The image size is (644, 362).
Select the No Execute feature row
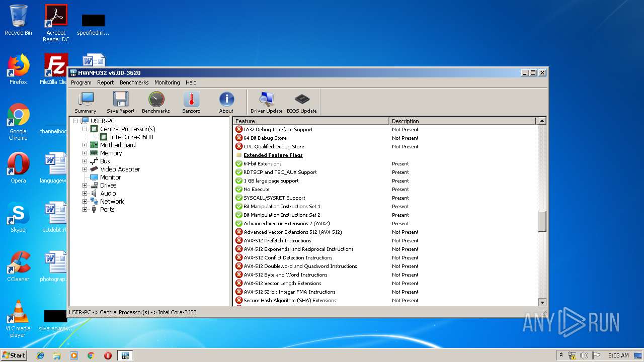tap(385, 189)
